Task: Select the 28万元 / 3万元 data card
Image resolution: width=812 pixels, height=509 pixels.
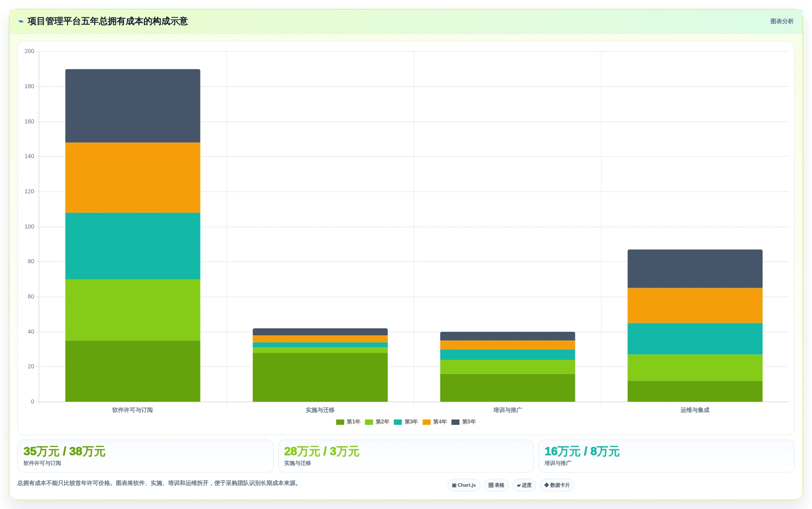Action: (406, 456)
